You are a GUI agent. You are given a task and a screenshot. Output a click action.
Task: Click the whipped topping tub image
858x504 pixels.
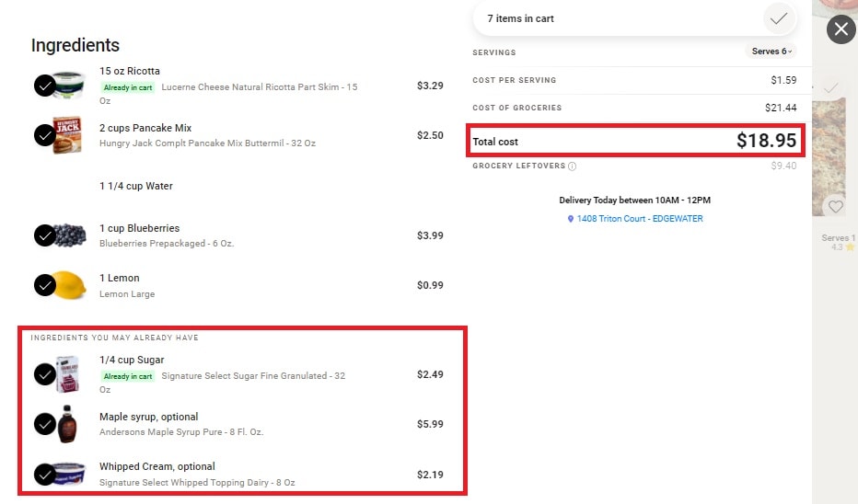coord(69,474)
